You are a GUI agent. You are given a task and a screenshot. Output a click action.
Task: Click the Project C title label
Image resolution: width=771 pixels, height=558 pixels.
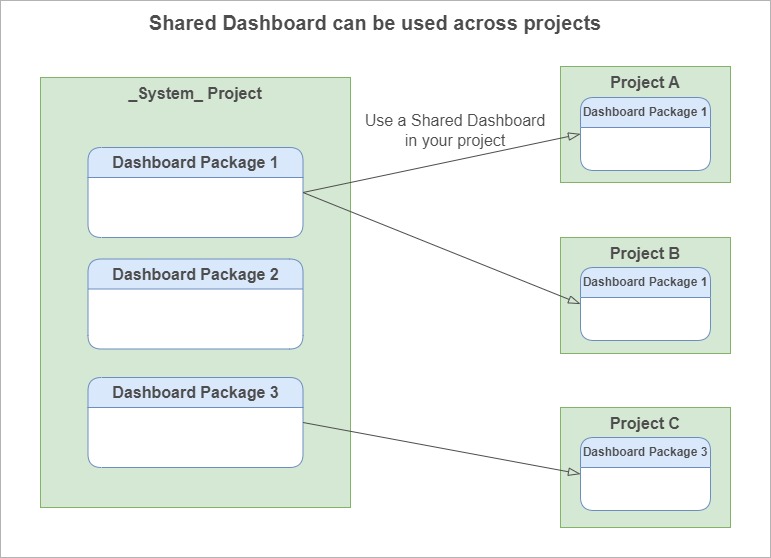coord(645,423)
